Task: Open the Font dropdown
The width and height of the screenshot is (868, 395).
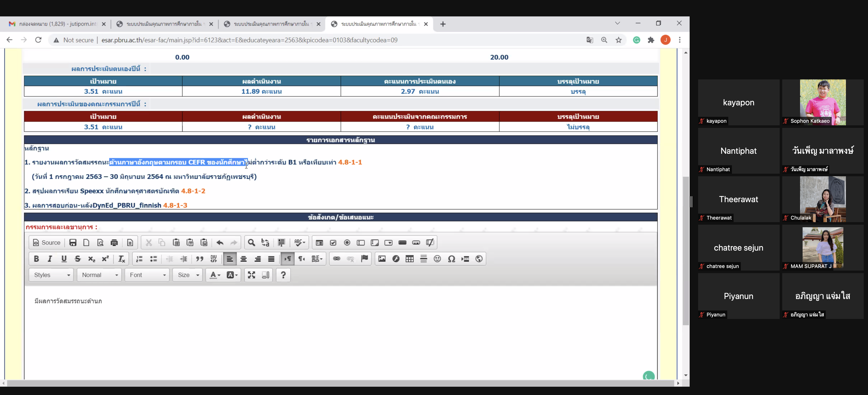Action: click(x=147, y=275)
